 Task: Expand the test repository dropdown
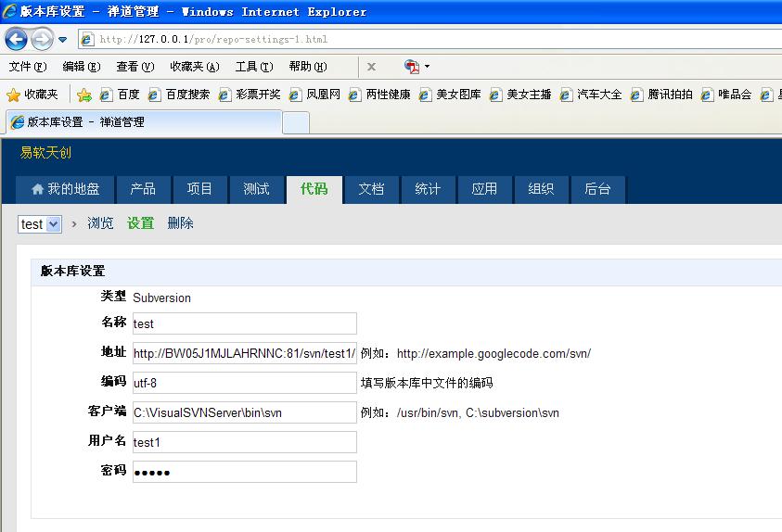[x=40, y=224]
